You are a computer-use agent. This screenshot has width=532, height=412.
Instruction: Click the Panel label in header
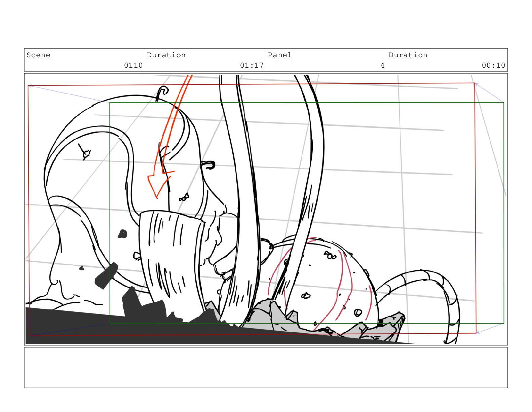(x=280, y=55)
